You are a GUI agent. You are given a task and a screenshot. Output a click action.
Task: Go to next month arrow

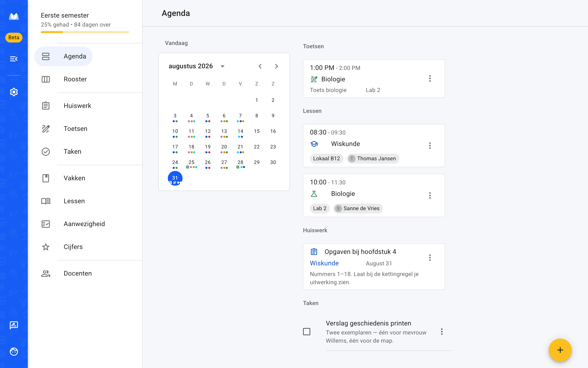click(x=276, y=66)
